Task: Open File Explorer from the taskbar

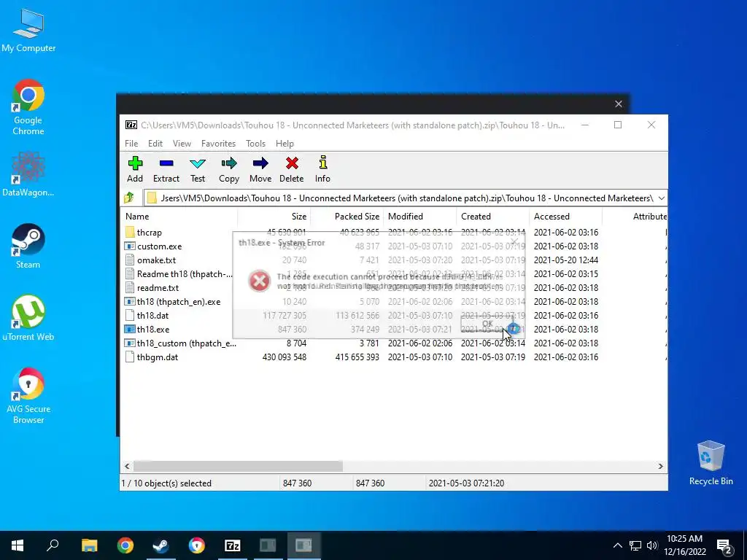Action: [89, 545]
